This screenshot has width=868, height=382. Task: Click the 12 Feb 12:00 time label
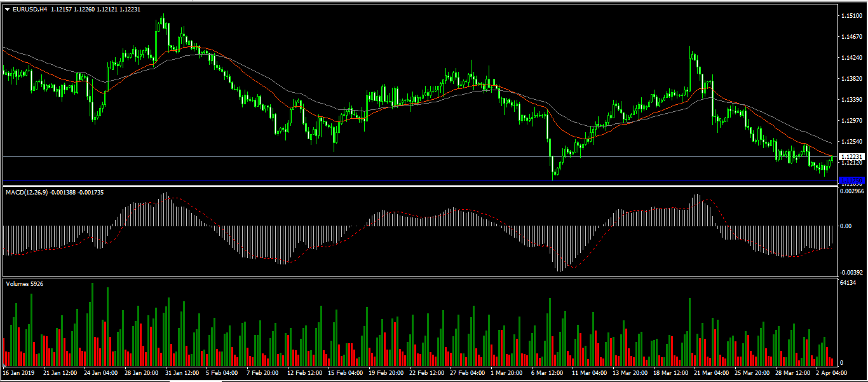pos(306,373)
